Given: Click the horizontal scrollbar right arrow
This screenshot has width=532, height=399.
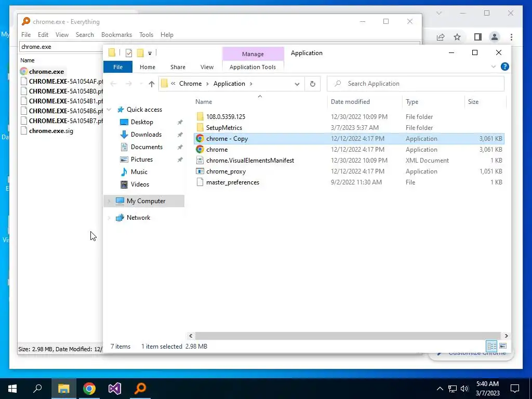Looking at the screenshot, I should [506, 336].
